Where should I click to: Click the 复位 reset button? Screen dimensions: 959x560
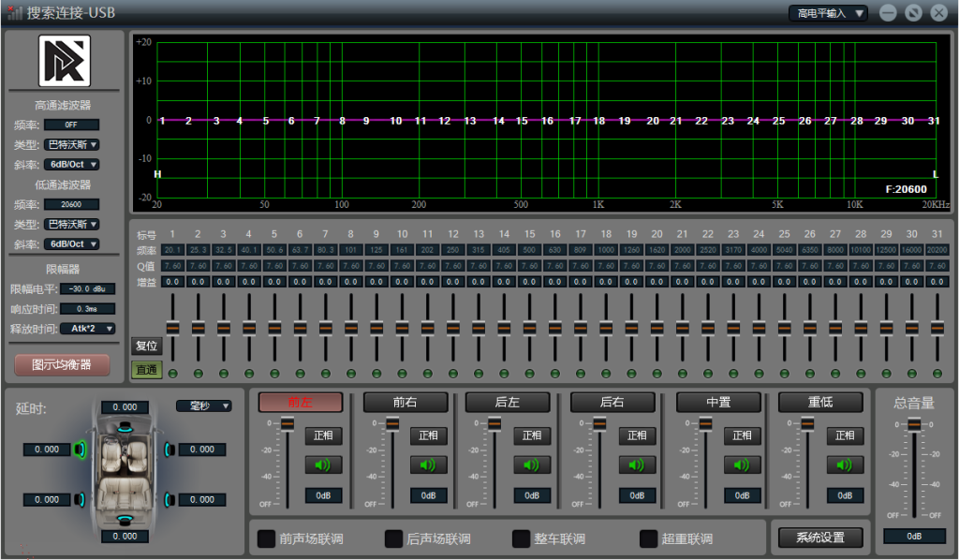146,346
